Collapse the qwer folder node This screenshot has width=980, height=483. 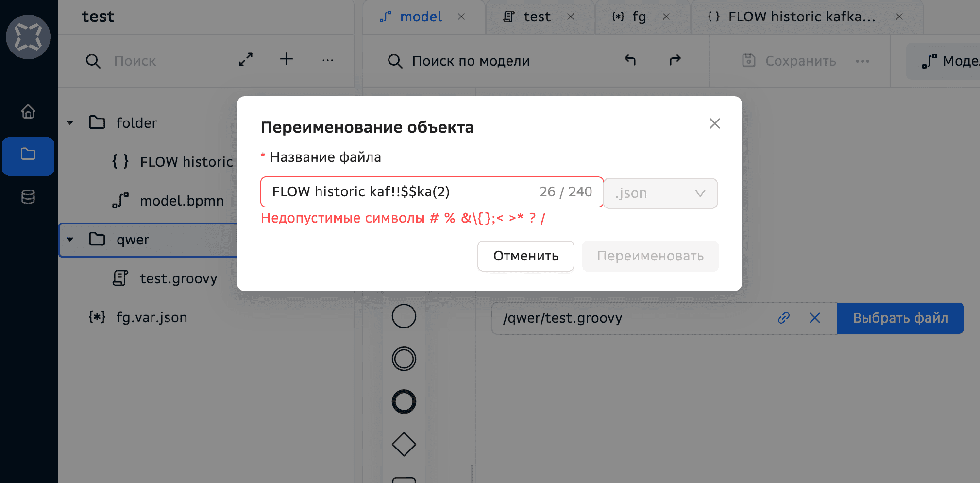point(70,240)
